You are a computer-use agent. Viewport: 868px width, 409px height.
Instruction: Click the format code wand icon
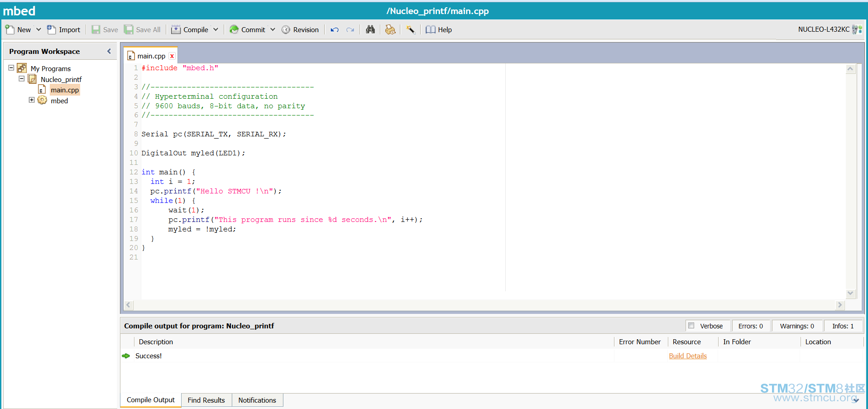411,29
